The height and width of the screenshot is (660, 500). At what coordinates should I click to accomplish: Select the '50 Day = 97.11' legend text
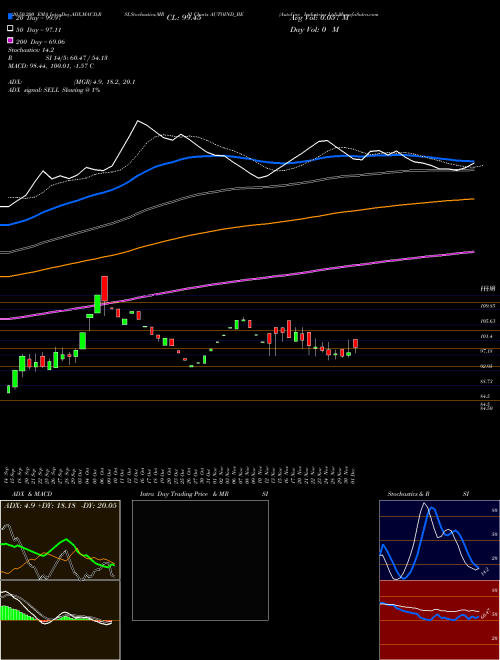coord(40,30)
